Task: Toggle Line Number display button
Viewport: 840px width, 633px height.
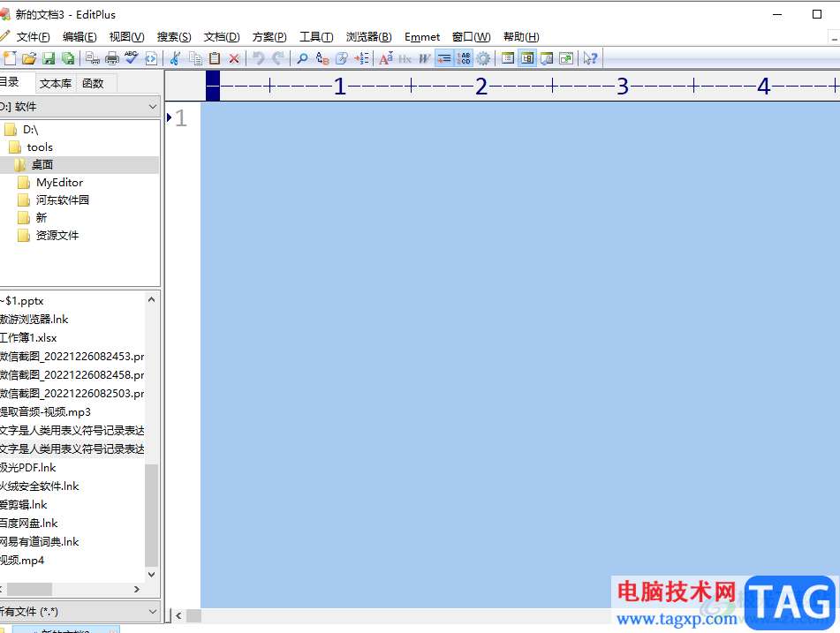Action: pyautogui.click(x=464, y=58)
